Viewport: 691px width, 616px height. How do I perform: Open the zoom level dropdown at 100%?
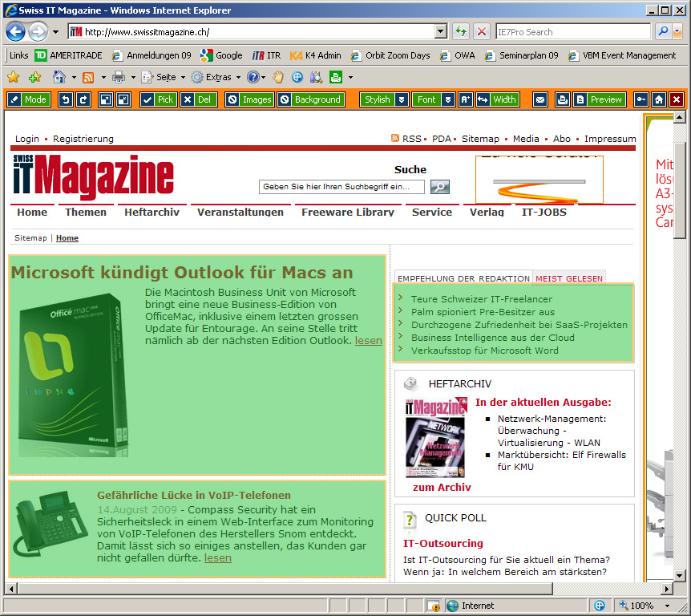pyautogui.click(x=668, y=606)
